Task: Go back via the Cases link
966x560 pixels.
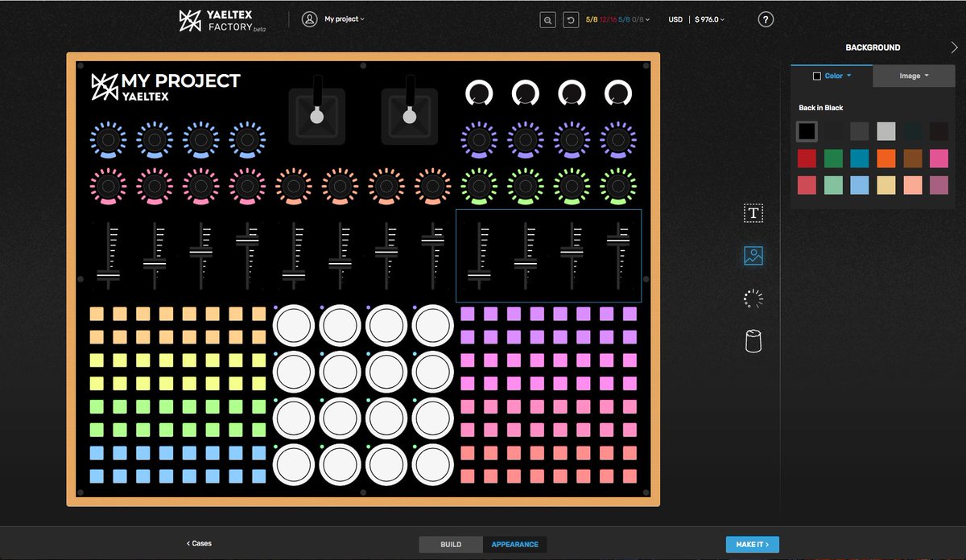Action: (x=198, y=544)
